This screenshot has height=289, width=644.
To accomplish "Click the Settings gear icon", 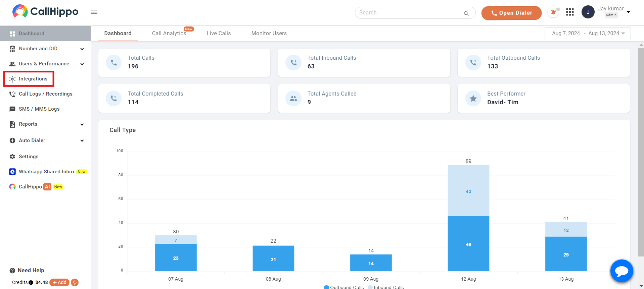I will pyautogui.click(x=12, y=157).
